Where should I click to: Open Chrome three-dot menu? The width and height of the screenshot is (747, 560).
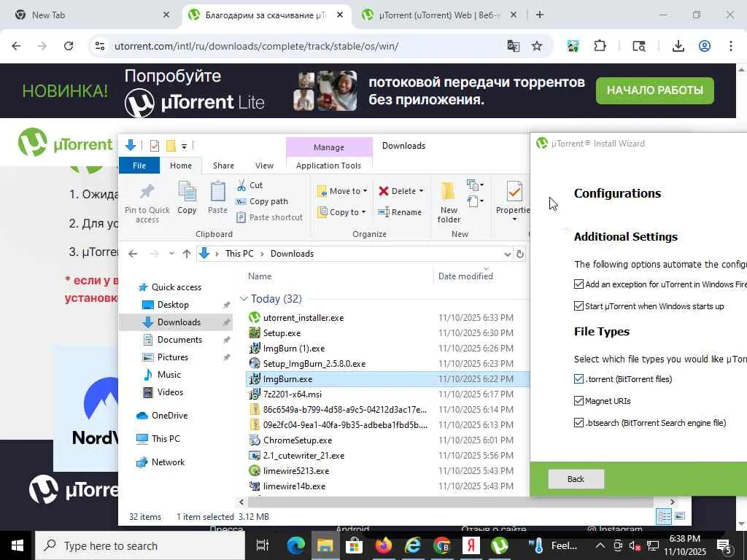[731, 46]
